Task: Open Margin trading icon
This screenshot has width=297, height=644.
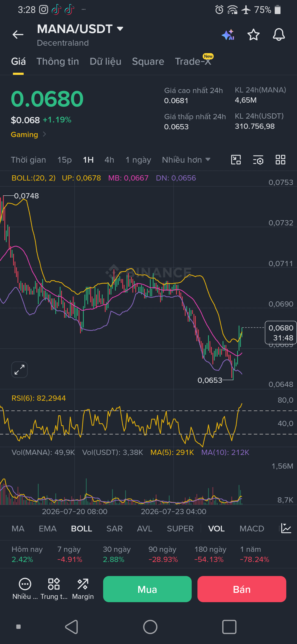Action: [83, 589]
